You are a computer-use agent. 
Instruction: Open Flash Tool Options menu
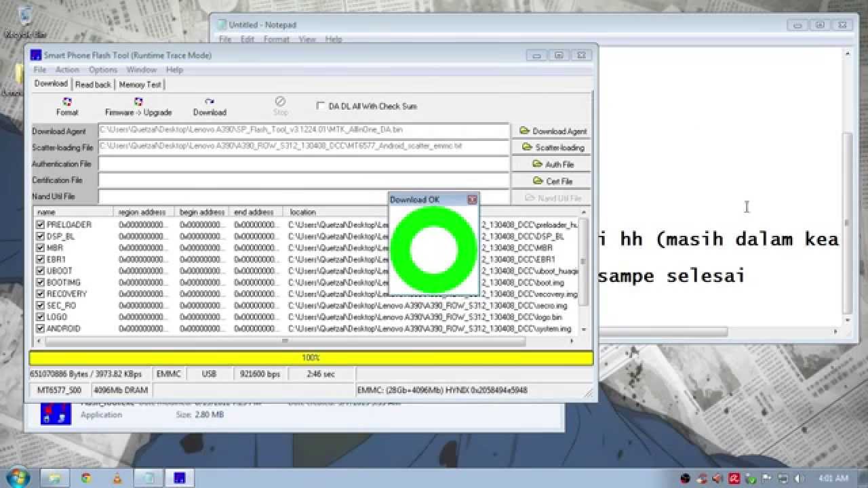coord(103,70)
